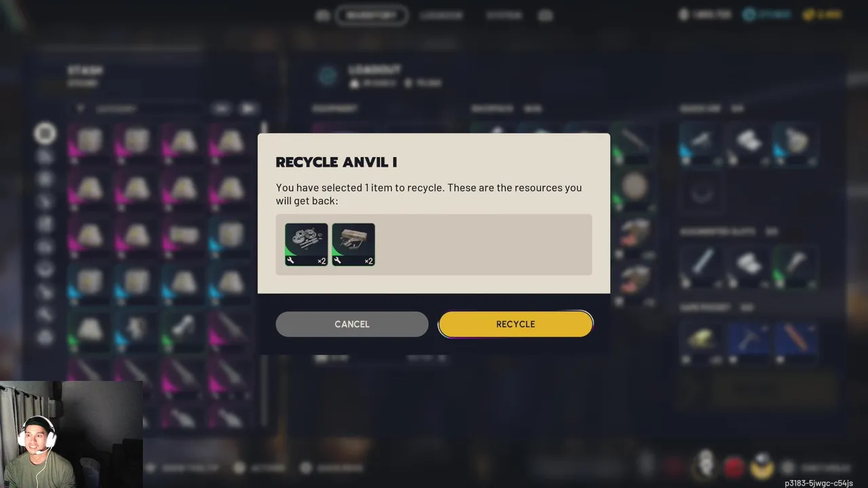Select the highlighted pill tab in top navigation
Screen dimensions: 868x488
372,16
